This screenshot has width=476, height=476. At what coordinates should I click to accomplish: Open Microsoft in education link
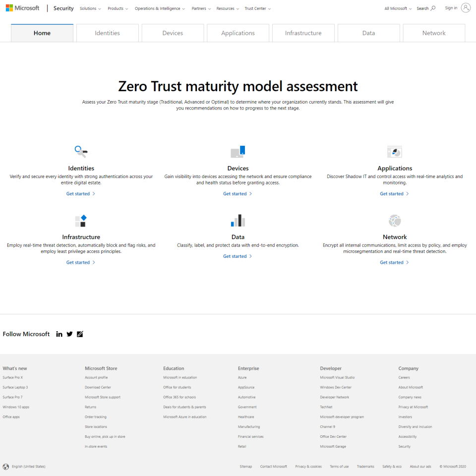(x=180, y=378)
